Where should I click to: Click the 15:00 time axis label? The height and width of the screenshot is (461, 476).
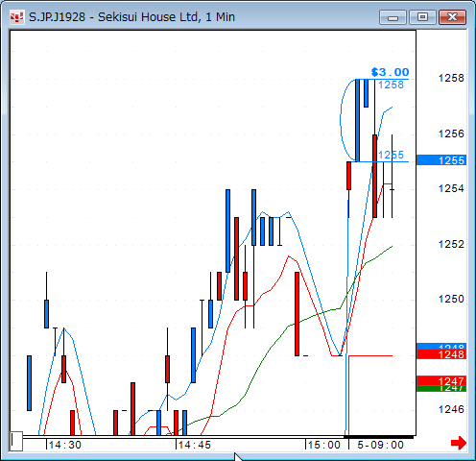pos(324,445)
